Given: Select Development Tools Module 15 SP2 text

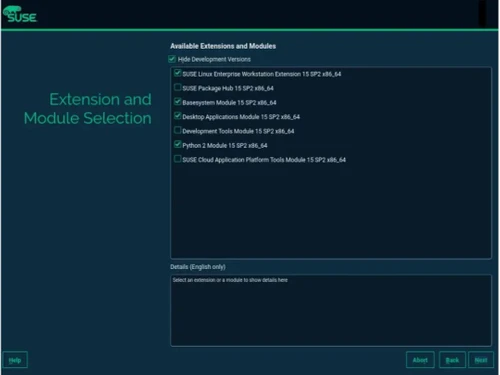Looking at the screenshot, I should coord(238,131).
